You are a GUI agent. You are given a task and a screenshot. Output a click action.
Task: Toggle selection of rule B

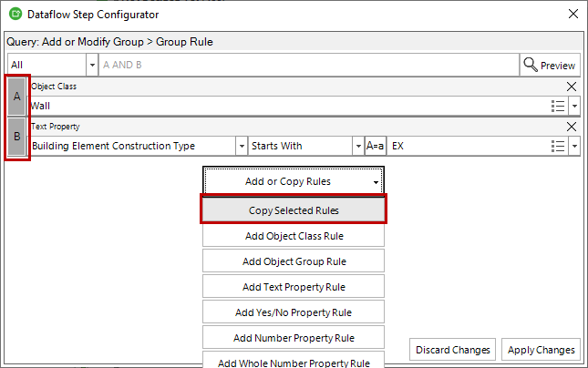pyautogui.click(x=17, y=137)
